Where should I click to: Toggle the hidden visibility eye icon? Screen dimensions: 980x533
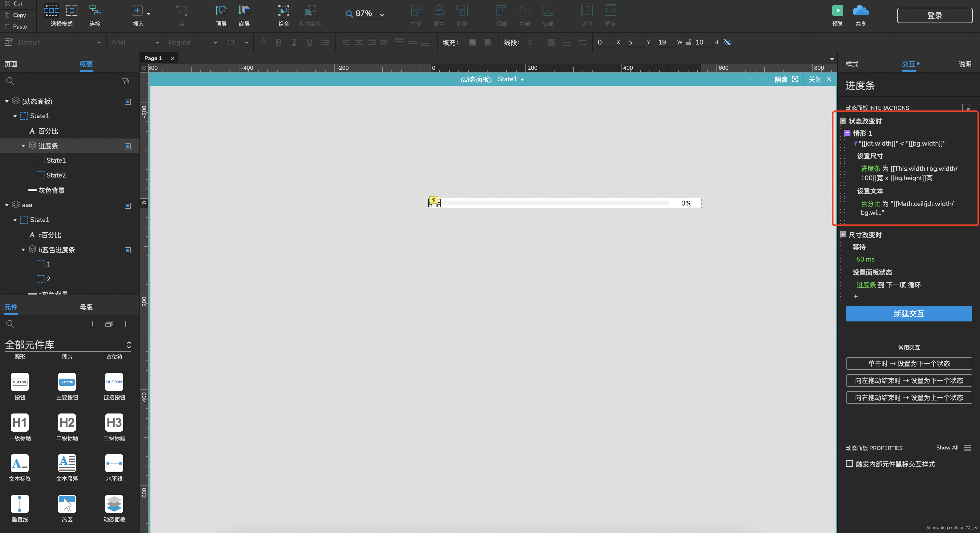[x=727, y=42]
